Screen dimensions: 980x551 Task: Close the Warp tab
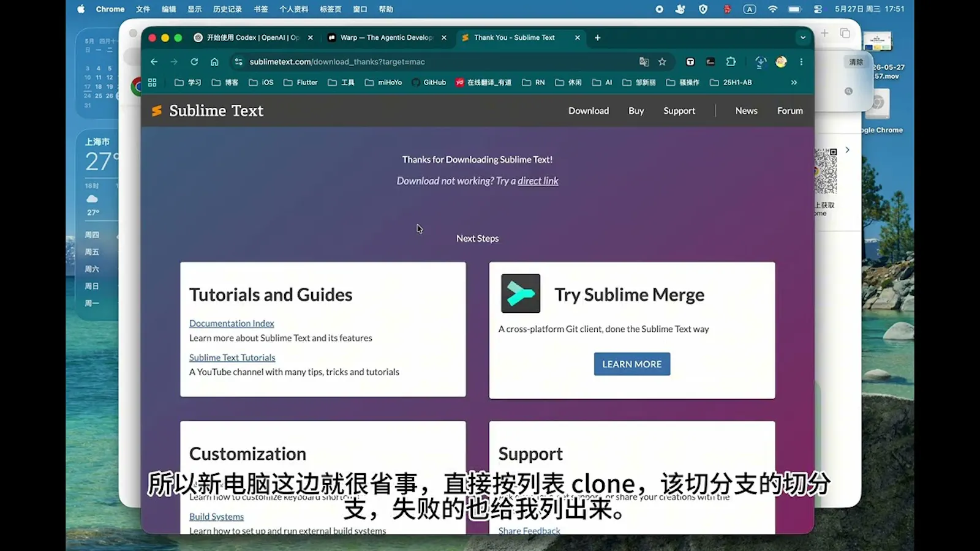[x=444, y=37]
